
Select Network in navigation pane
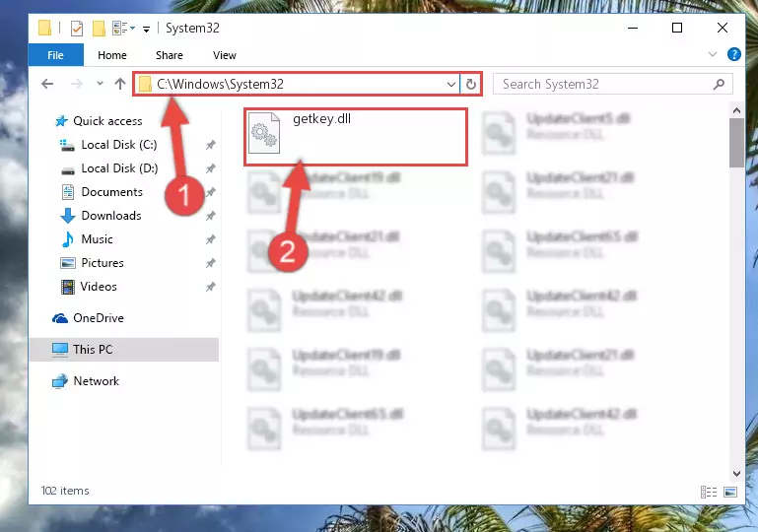[97, 380]
